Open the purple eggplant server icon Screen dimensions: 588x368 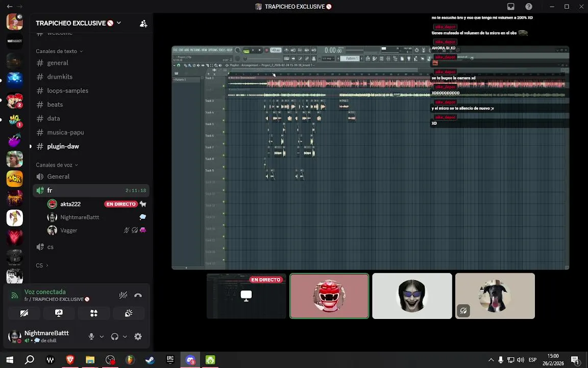15,140
